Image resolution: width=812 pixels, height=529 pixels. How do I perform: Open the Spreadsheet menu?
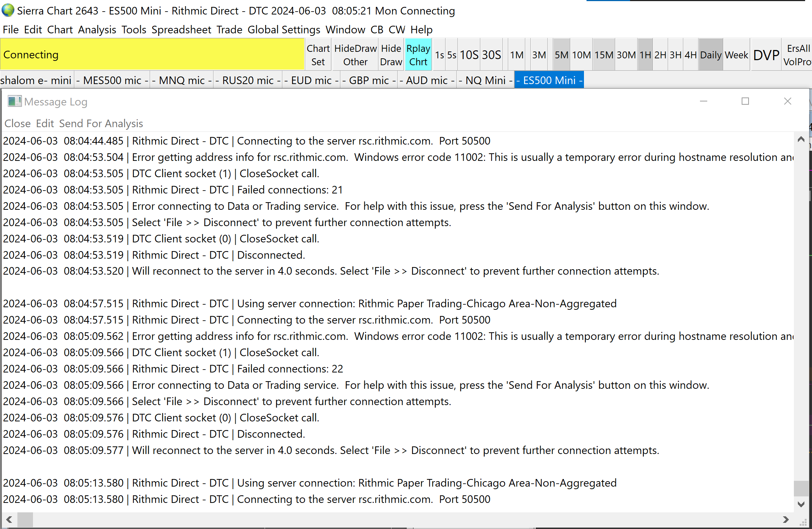pos(181,30)
